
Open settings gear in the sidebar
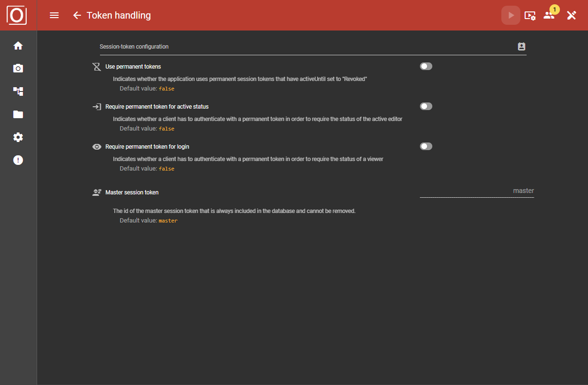[x=18, y=137]
